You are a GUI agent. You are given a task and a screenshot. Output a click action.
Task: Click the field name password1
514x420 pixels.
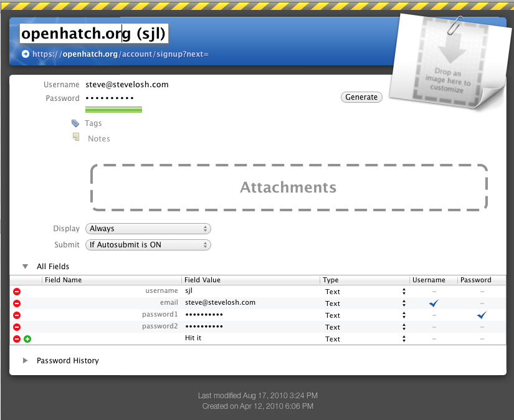click(160, 315)
